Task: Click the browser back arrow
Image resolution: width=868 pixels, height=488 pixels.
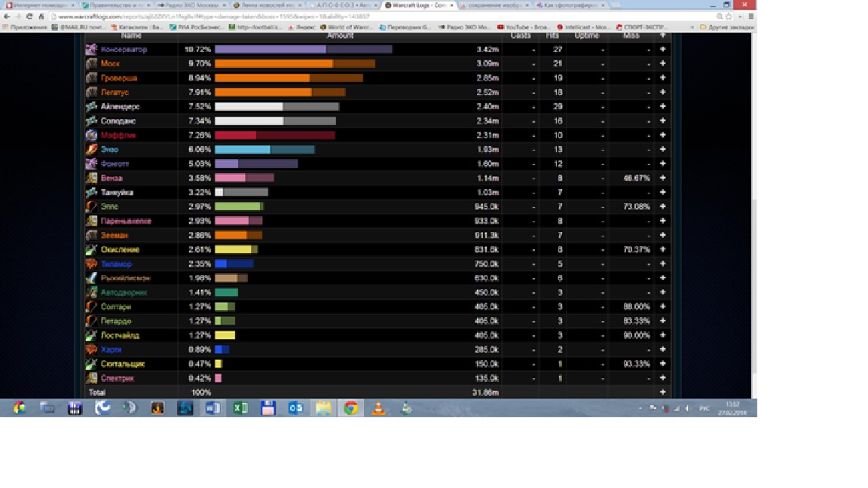Action: [7, 17]
